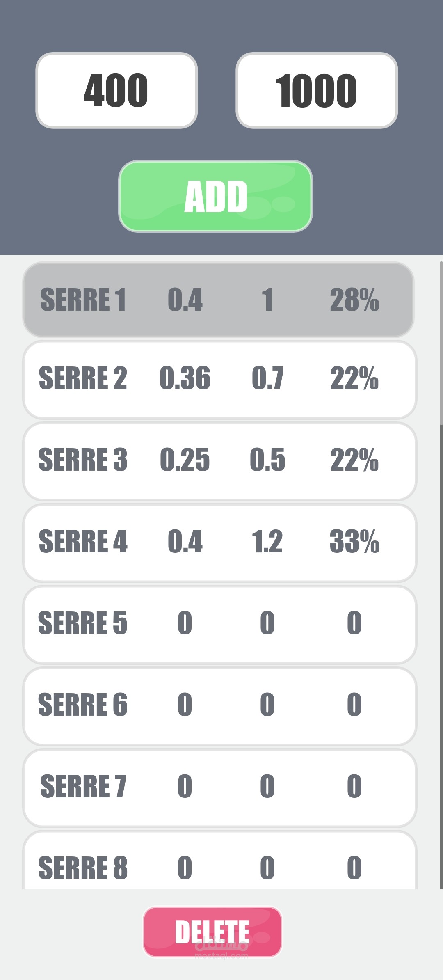
Task: Select the SERRE 1 row
Action: click(218, 300)
